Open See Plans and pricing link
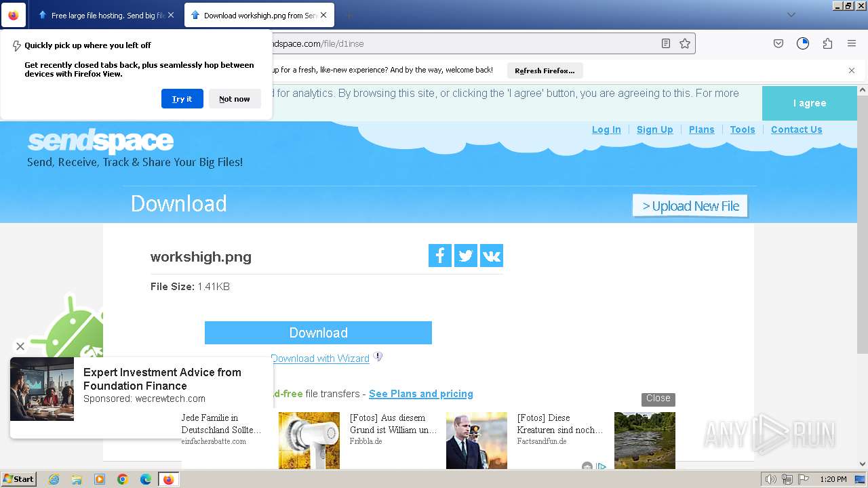Screen dimensions: 868x488 pos(421,394)
